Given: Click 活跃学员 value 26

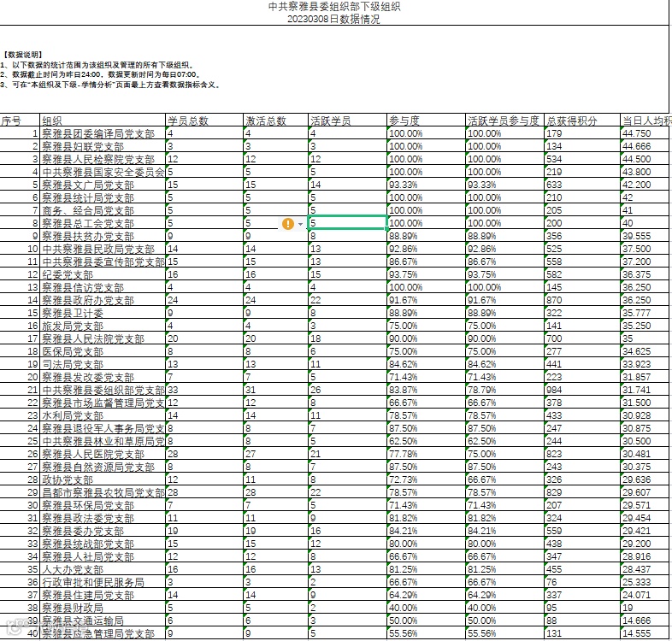Looking at the screenshot, I should [315, 390].
